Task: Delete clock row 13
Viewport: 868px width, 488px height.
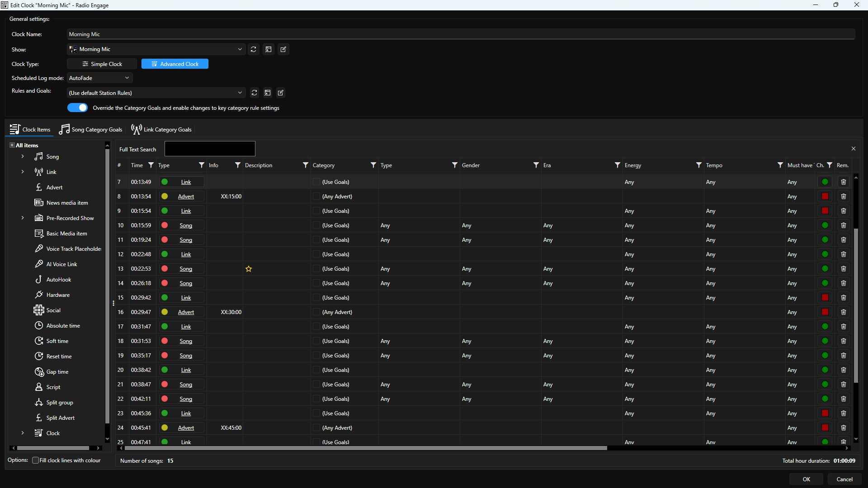Action: tap(844, 269)
